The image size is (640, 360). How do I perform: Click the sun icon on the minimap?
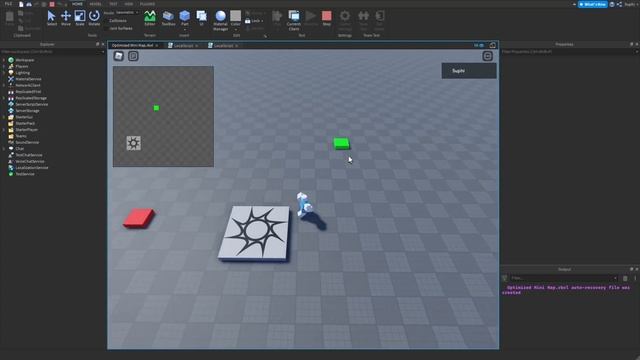[x=133, y=143]
